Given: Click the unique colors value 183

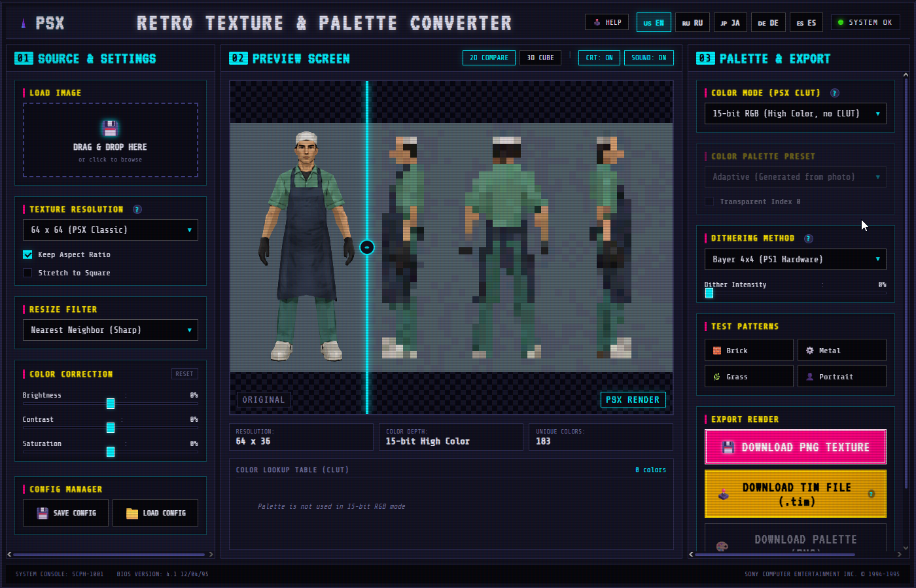Looking at the screenshot, I should click(543, 441).
